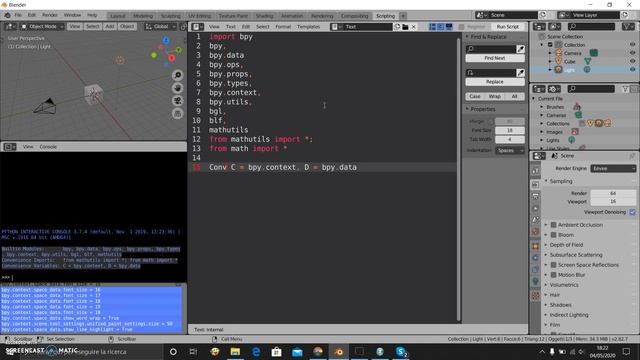
Task: Toggle Case sensitive search option
Action: [x=475, y=96]
